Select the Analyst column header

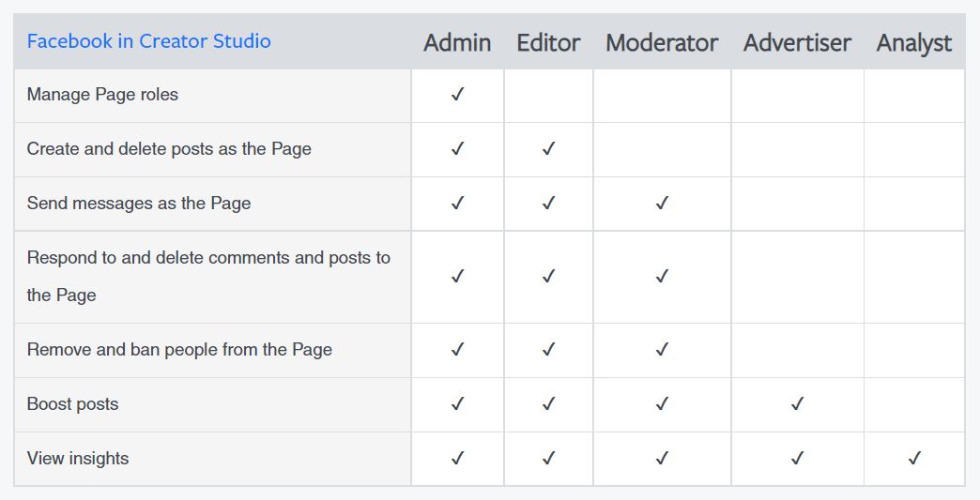click(x=914, y=43)
